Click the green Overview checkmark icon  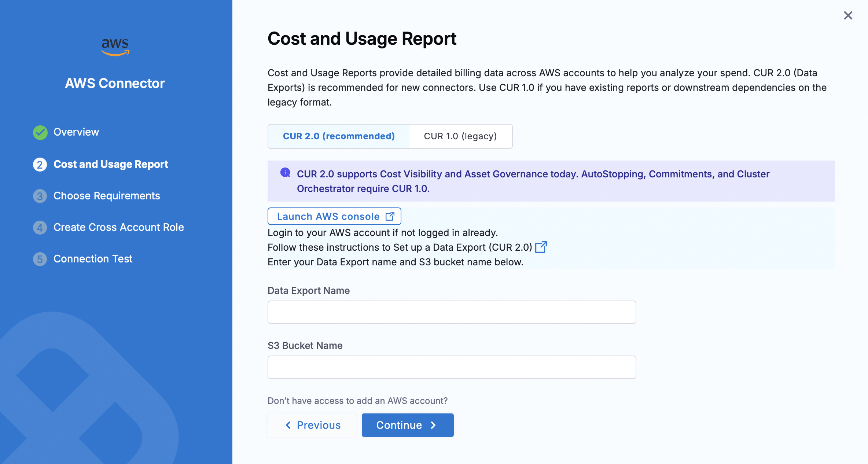[x=40, y=132]
